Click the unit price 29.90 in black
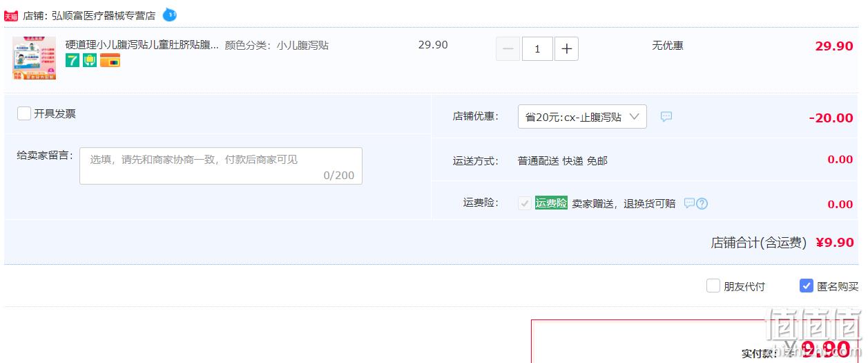The width and height of the screenshot is (868, 363). [433, 45]
